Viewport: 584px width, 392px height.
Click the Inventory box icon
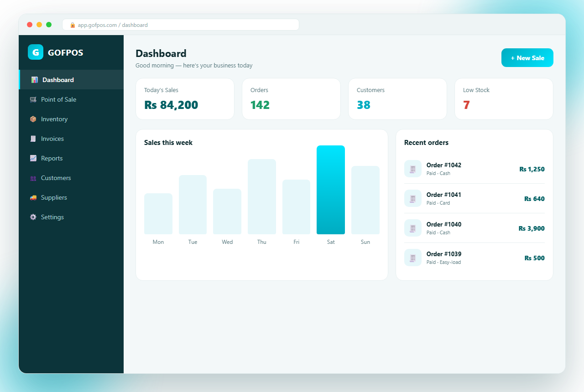(33, 119)
